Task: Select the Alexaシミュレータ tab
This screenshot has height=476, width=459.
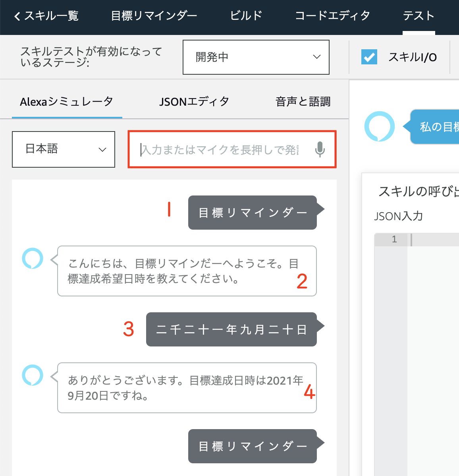Action: click(67, 102)
